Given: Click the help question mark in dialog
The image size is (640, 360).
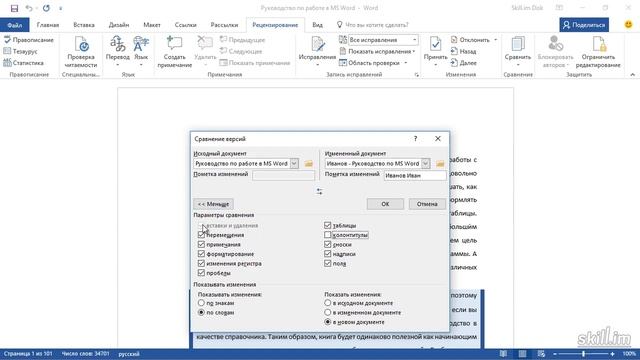Looking at the screenshot, I should [416, 139].
